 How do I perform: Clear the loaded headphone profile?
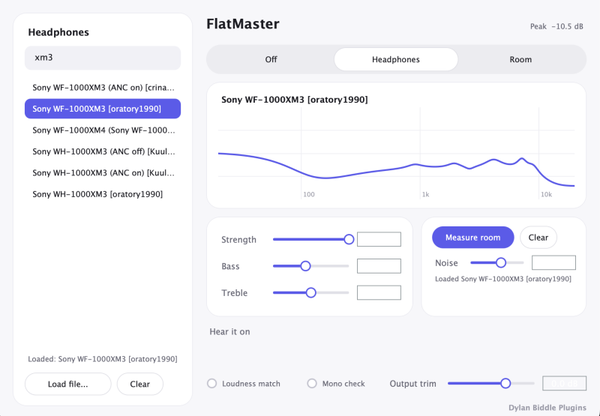140,384
